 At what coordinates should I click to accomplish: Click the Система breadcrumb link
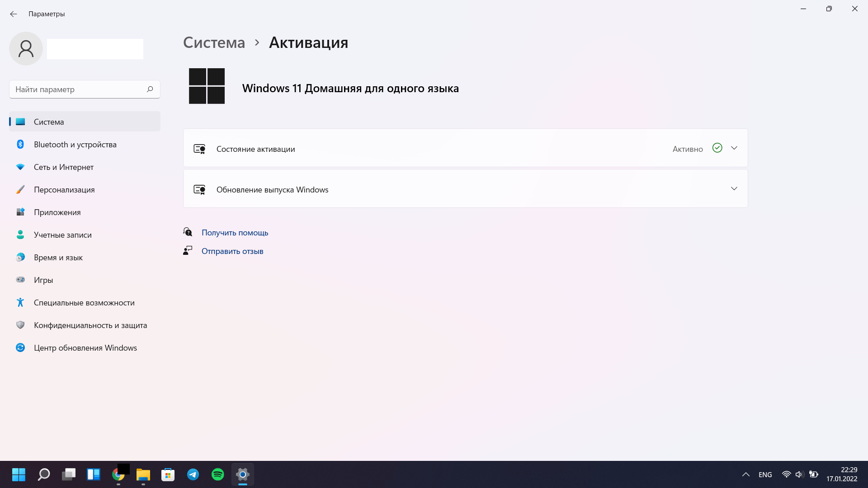tap(214, 42)
